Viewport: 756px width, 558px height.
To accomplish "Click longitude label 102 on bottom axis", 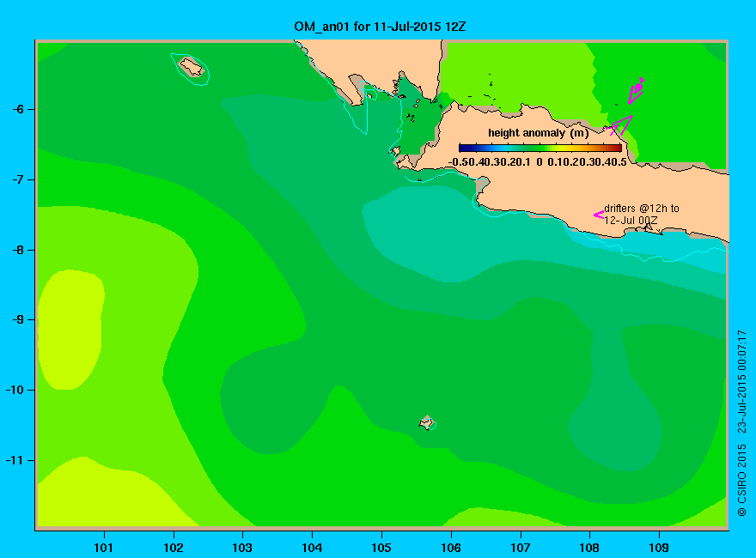I will coord(173,548).
